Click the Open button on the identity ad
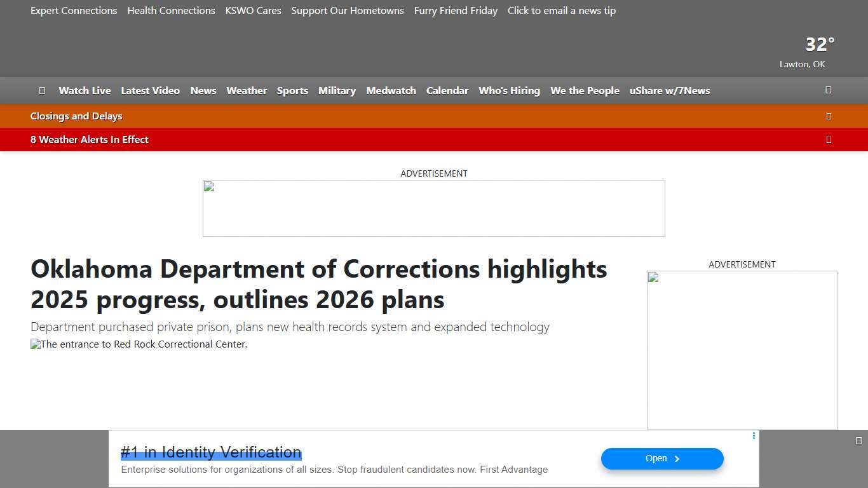The width and height of the screenshot is (868, 488). (661, 458)
